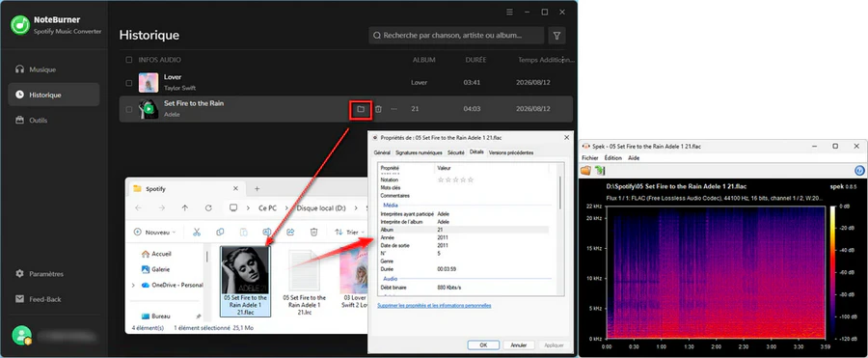The width and height of the screenshot is (868, 358).
Task: Open the Trier sort dropdown
Action: pyautogui.click(x=350, y=233)
